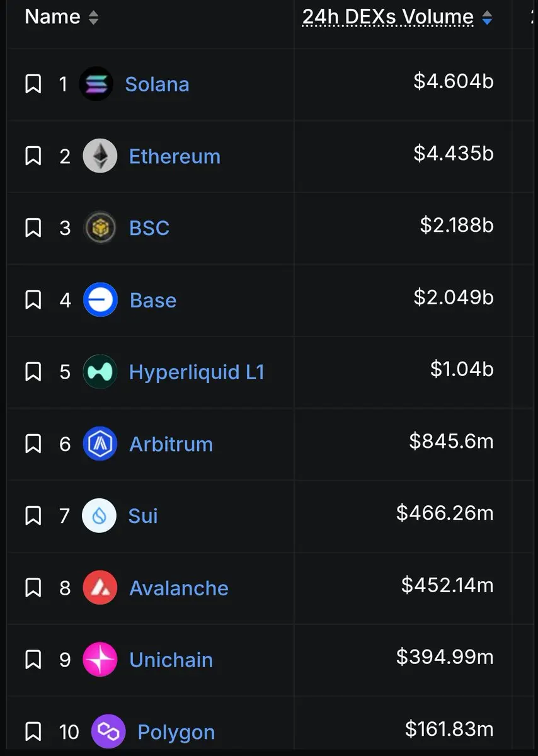Click the Solana chain logo icon
This screenshot has width=538, height=756.
[96, 84]
